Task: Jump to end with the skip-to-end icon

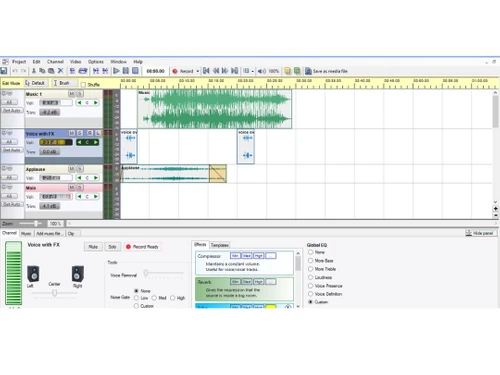Action: pyautogui.click(x=235, y=71)
